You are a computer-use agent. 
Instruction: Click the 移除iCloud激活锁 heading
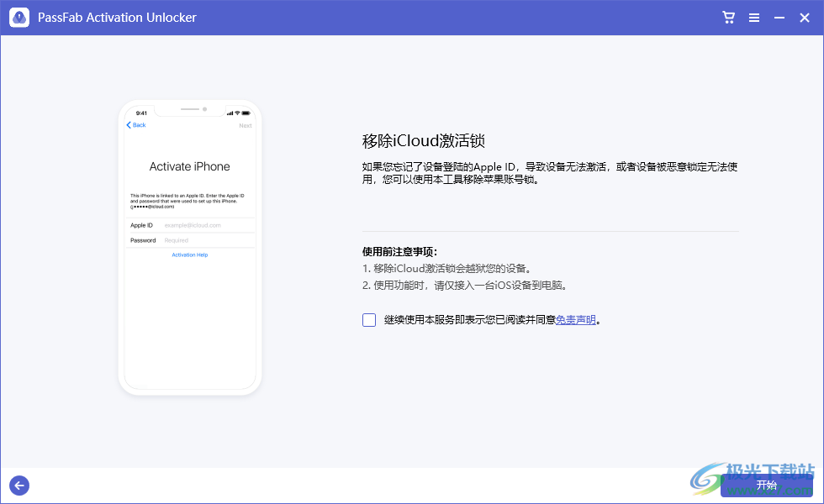pyautogui.click(x=423, y=141)
